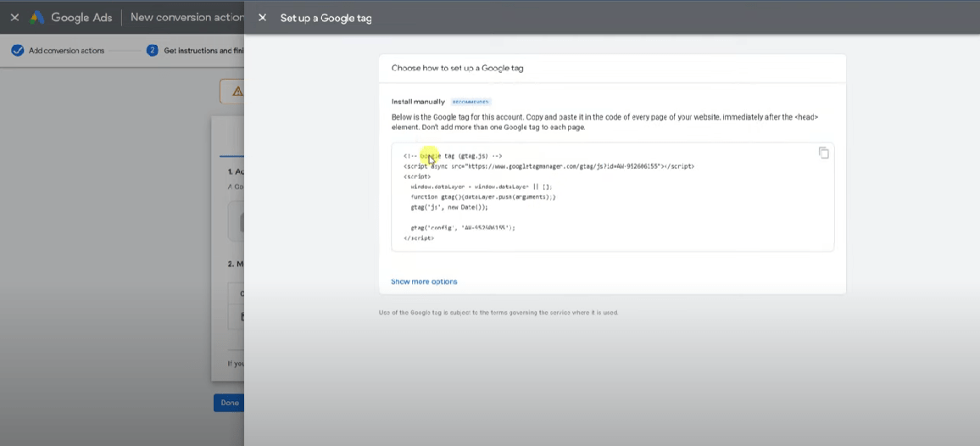Close the Set up a Google tag panel
The image size is (980, 446).
point(262,18)
